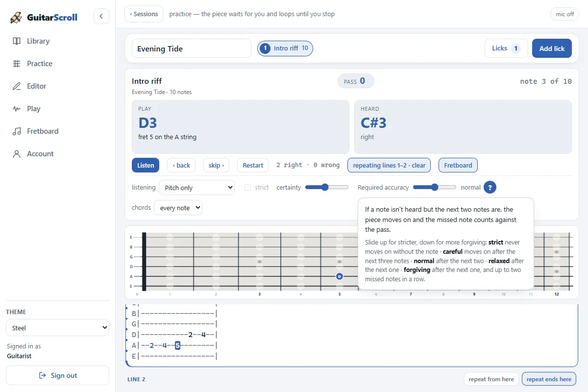Click the Sign out arrow icon

click(x=43, y=375)
